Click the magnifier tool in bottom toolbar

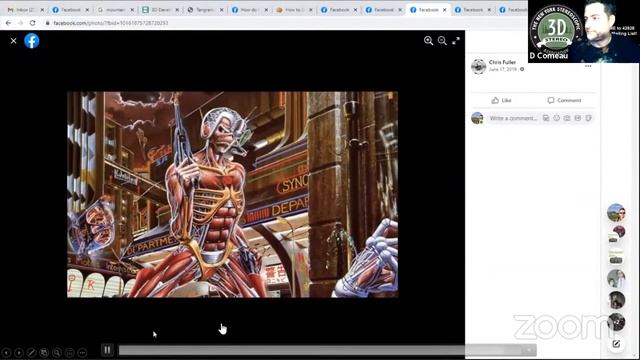tap(57, 352)
